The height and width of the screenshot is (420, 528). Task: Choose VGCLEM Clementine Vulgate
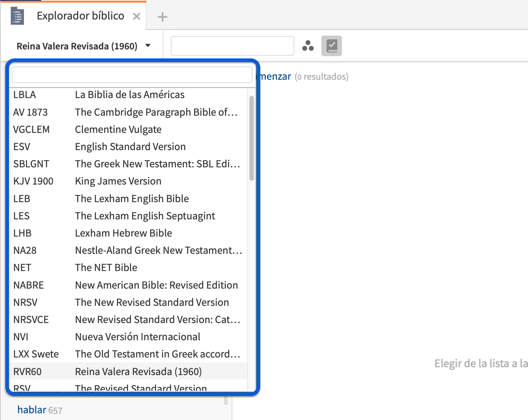pyautogui.click(x=128, y=129)
